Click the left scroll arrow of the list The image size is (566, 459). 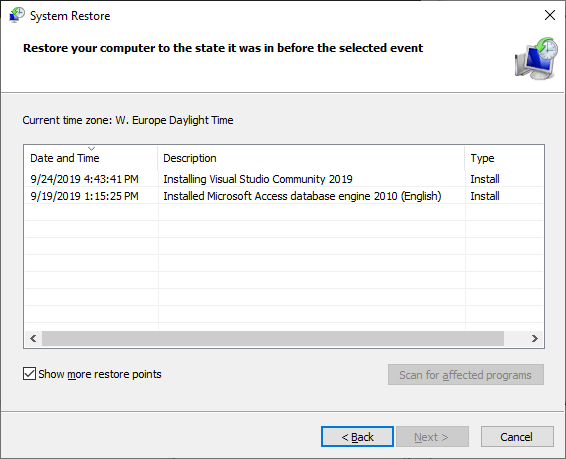[x=33, y=338]
